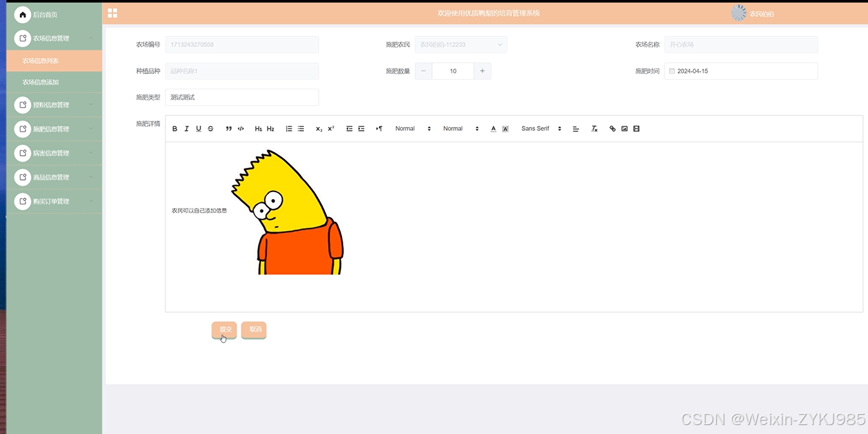Viewport: 868px width, 434px height.
Task: Open the Sans Serif font dropdown
Action: 541,129
